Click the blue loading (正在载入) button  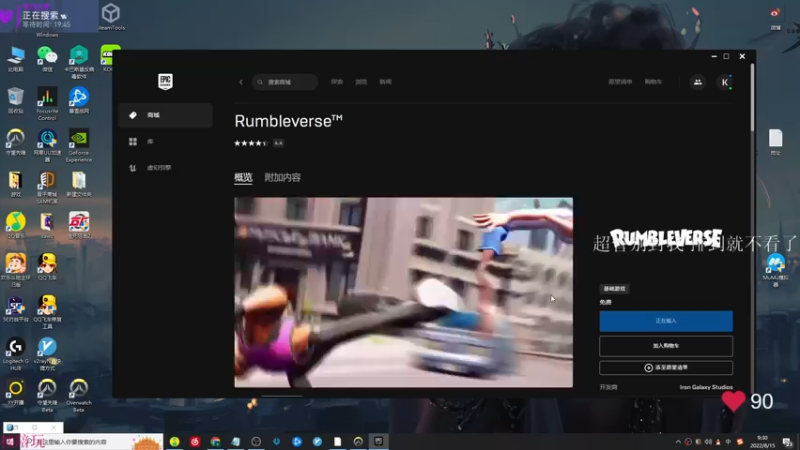click(666, 321)
